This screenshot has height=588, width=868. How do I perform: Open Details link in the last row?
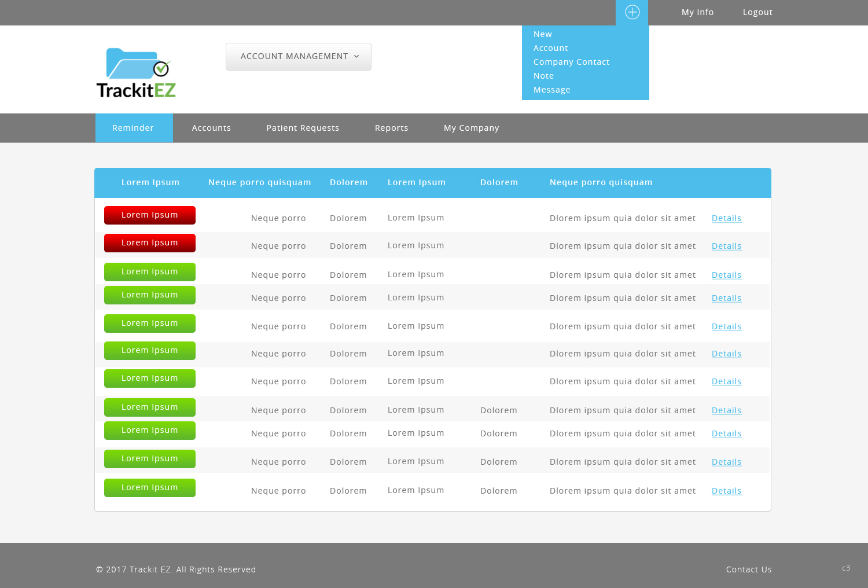726,491
